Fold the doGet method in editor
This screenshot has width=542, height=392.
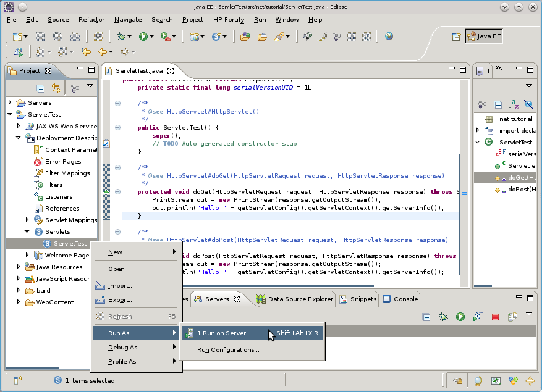click(117, 192)
